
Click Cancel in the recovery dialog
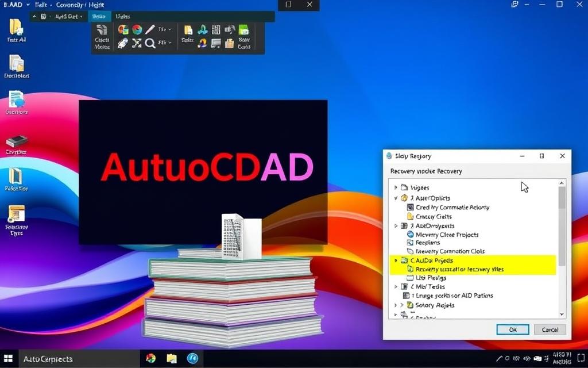(x=550, y=329)
